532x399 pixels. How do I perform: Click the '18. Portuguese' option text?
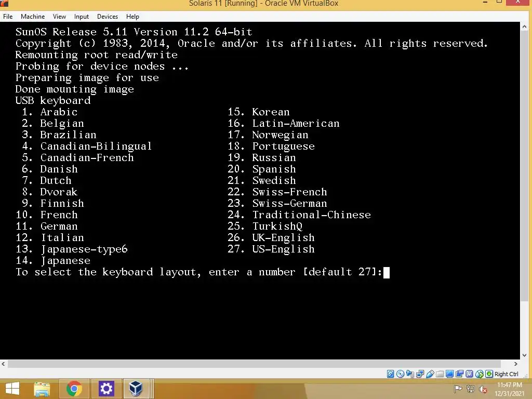point(271,146)
